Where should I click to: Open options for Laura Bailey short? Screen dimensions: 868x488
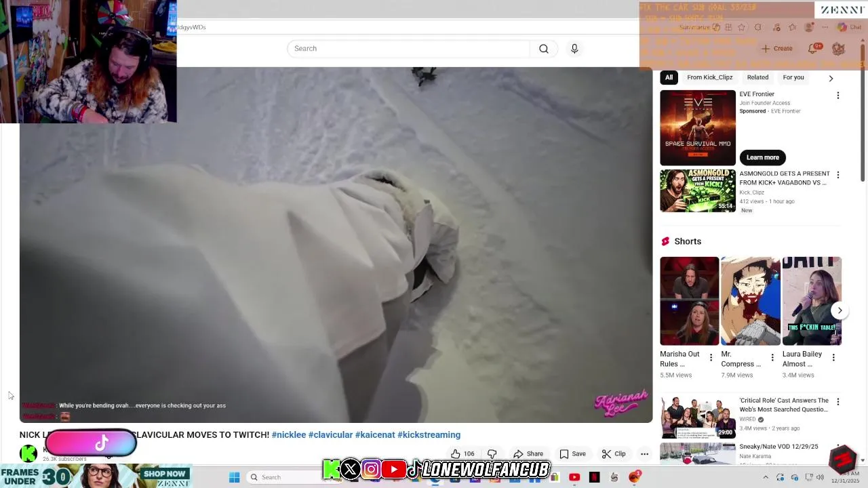point(833,357)
